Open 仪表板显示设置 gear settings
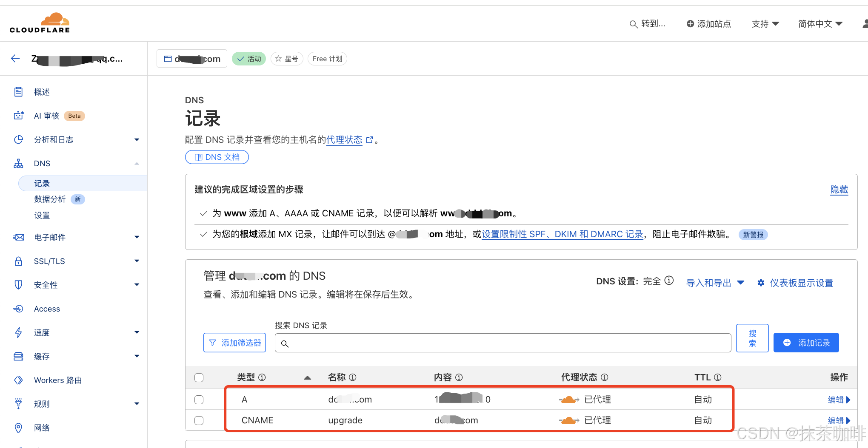Viewport: 868px width, 448px height. (x=795, y=283)
